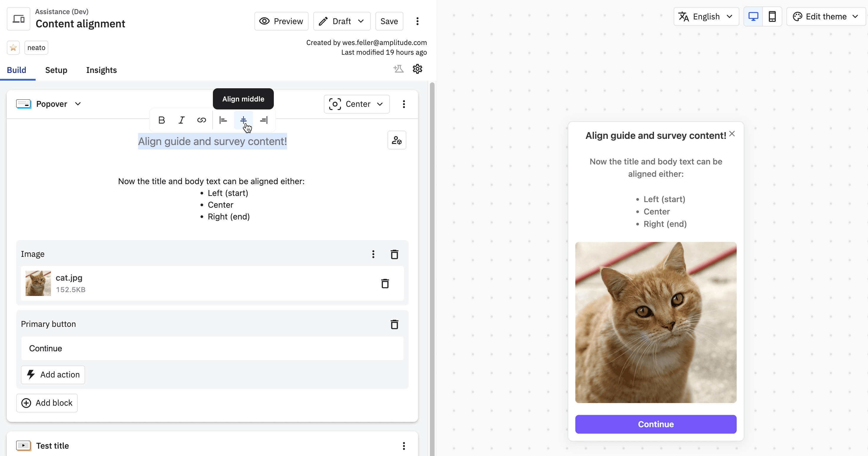Open guide settings gear icon

click(x=417, y=69)
